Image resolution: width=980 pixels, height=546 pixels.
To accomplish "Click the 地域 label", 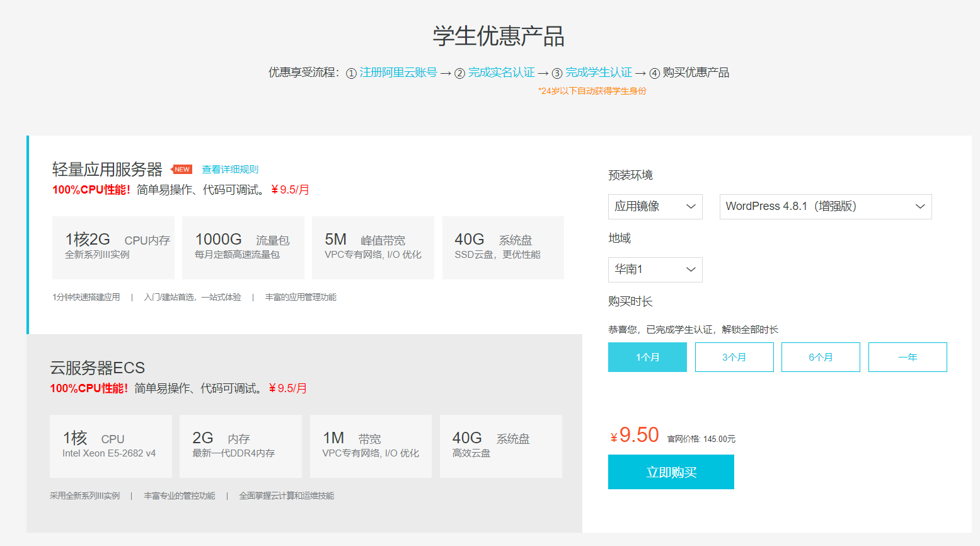I will (620, 238).
